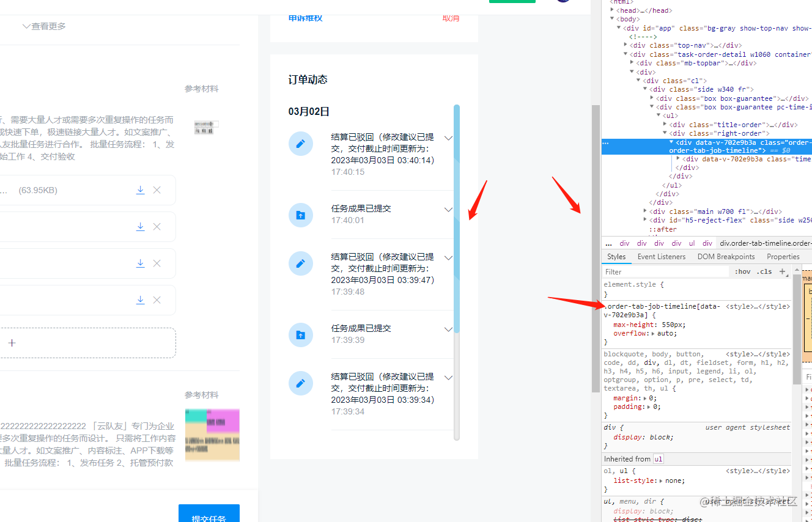Image resolution: width=812 pixels, height=522 pixels.
Task: Collapse the highlighted order-tab-job-timeline div node
Action: tap(671, 142)
